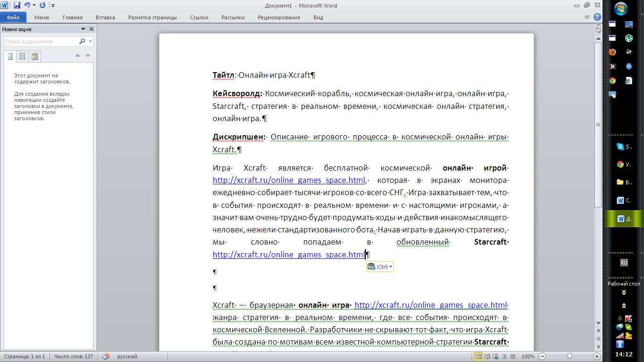Image resolution: width=644 pixels, height=362 pixels.
Task: Open the Файл tab
Action: [13, 17]
